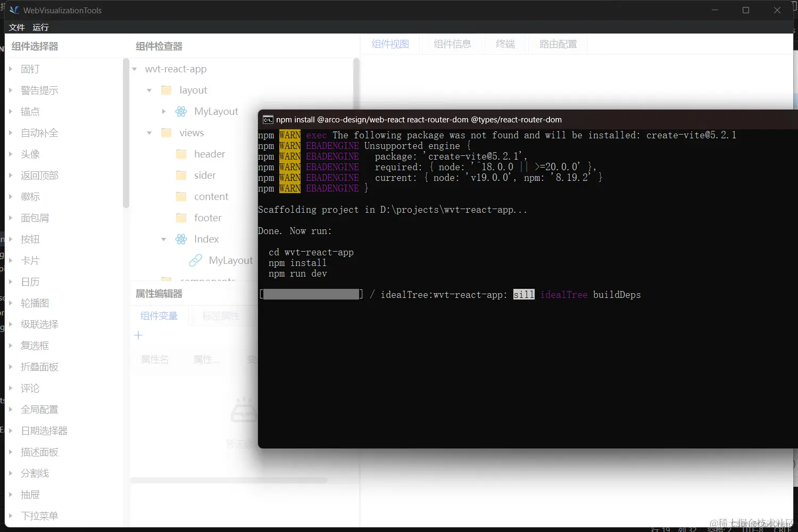Select the 描述面板 component label

tap(40, 452)
